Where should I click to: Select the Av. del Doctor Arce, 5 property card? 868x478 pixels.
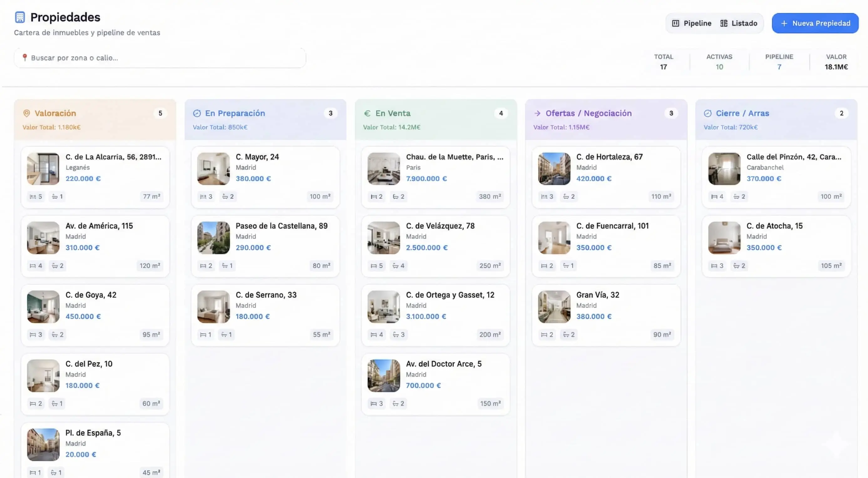[435, 384]
